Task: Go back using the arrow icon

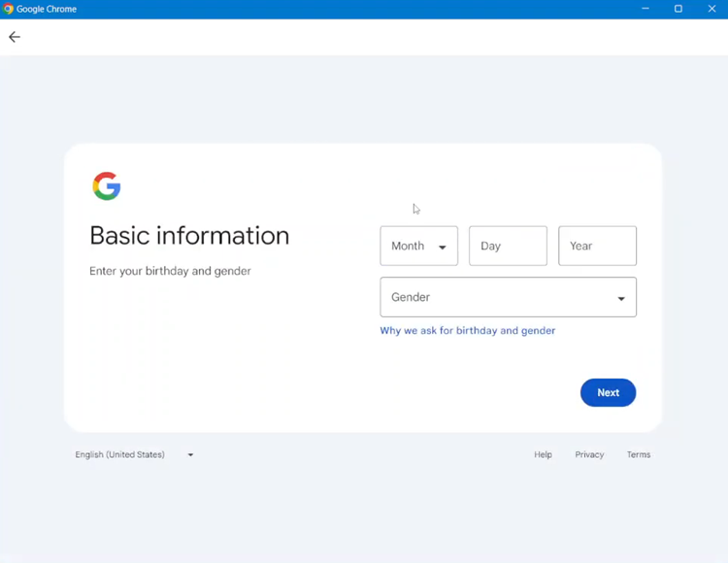Action: click(15, 37)
